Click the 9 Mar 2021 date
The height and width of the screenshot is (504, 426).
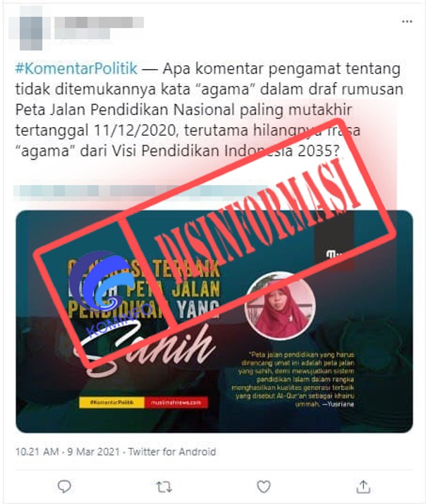pyautogui.click(x=93, y=452)
